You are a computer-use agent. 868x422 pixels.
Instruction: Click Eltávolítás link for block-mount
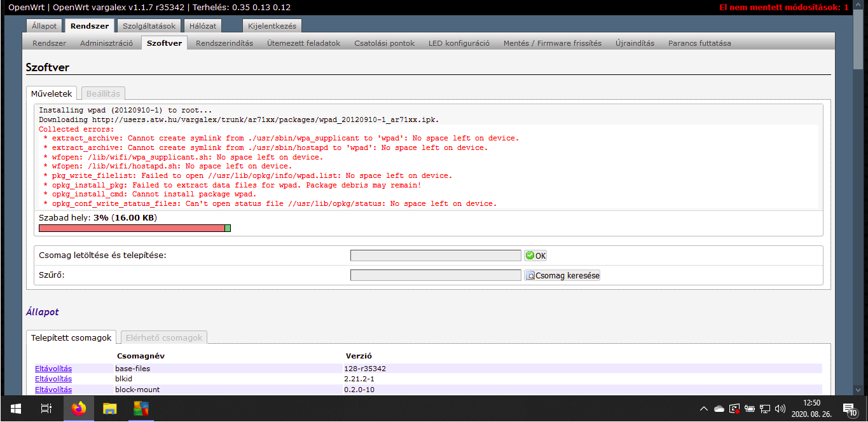pos(53,390)
